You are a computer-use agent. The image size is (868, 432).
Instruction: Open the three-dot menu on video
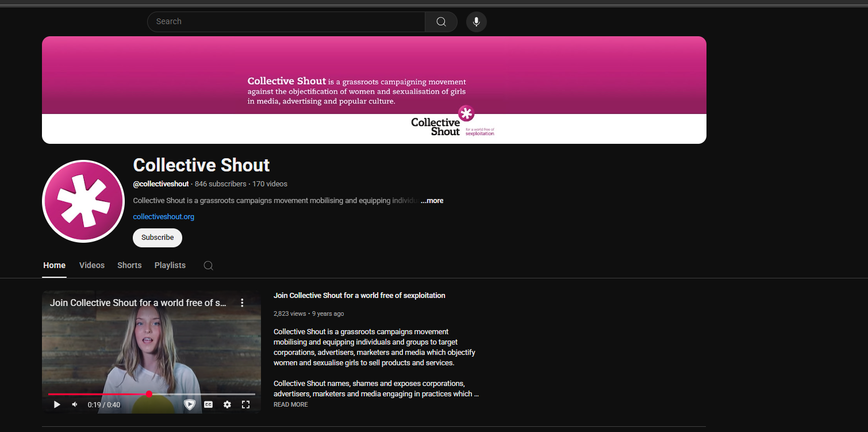(242, 303)
